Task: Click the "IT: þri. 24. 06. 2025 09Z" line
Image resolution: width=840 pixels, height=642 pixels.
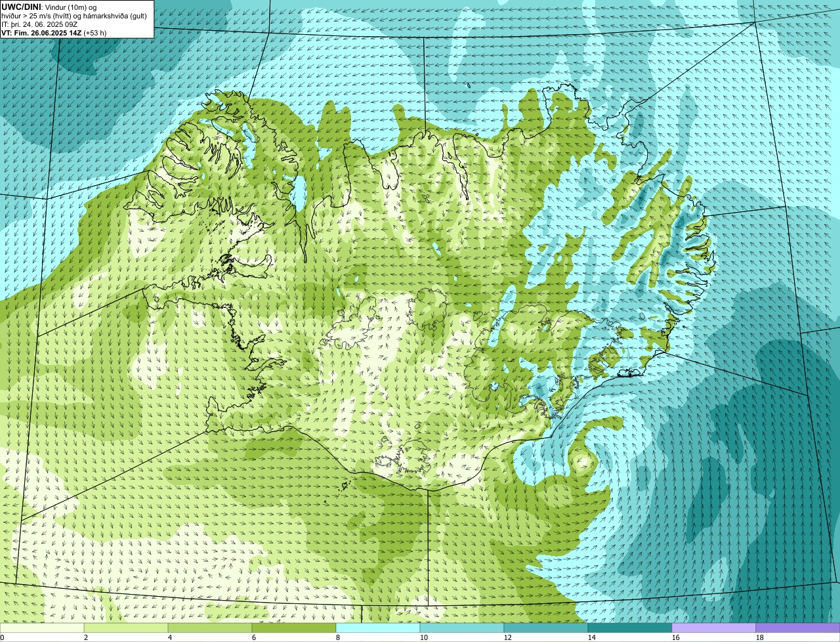Action: click(x=39, y=24)
